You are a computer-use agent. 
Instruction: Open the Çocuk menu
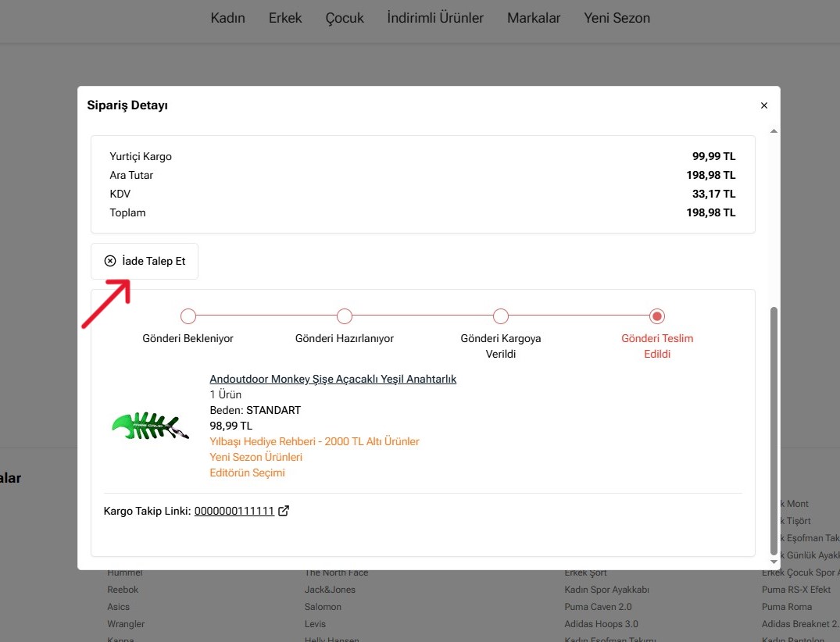345,18
